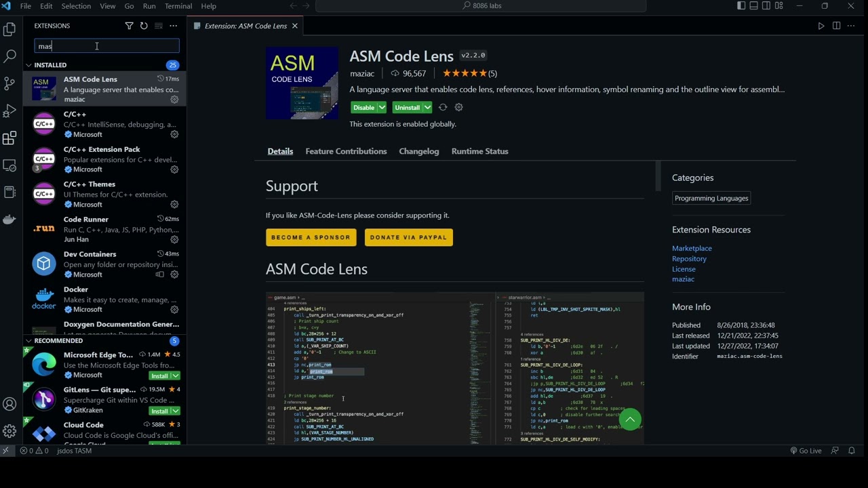Open the Terminal menu

(178, 6)
